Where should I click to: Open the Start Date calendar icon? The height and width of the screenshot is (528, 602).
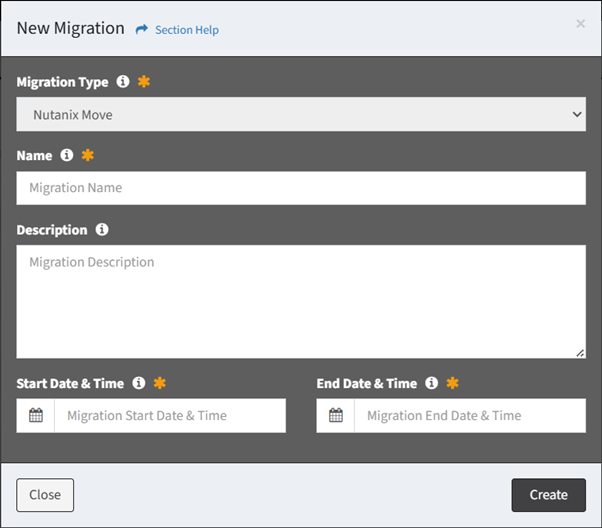(36, 416)
